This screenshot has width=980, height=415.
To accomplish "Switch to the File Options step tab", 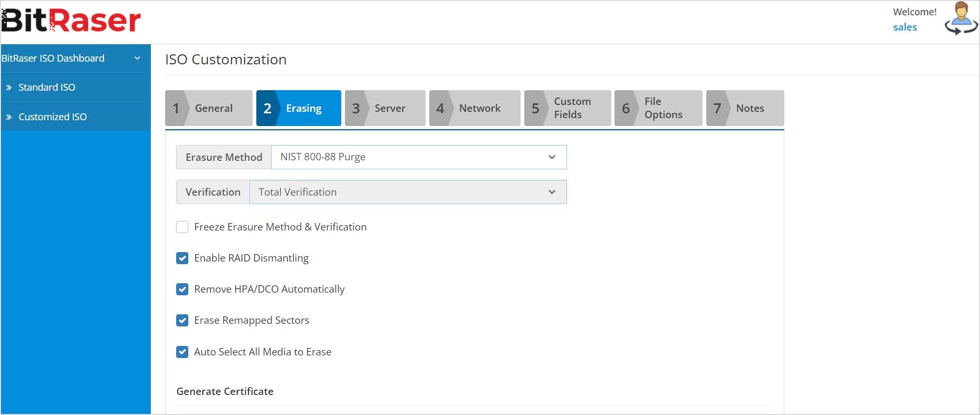I will pos(658,108).
